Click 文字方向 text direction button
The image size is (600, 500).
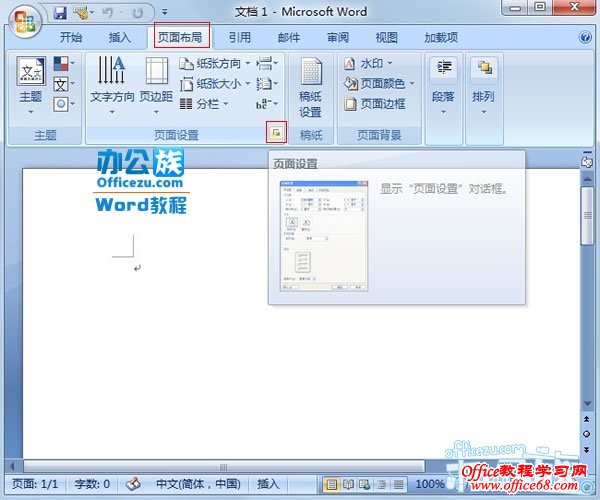click(x=112, y=85)
